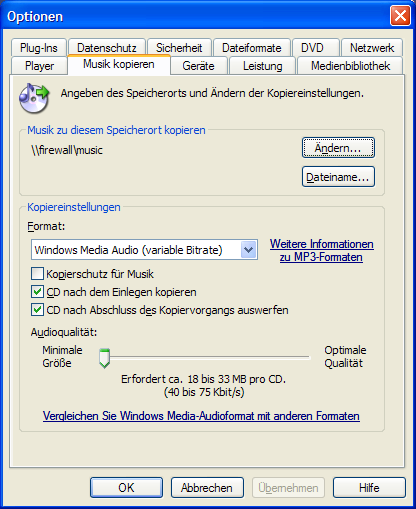416x509 pixels.
Task: Click the Audioqualität slider thumb
Action: pos(104,358)
